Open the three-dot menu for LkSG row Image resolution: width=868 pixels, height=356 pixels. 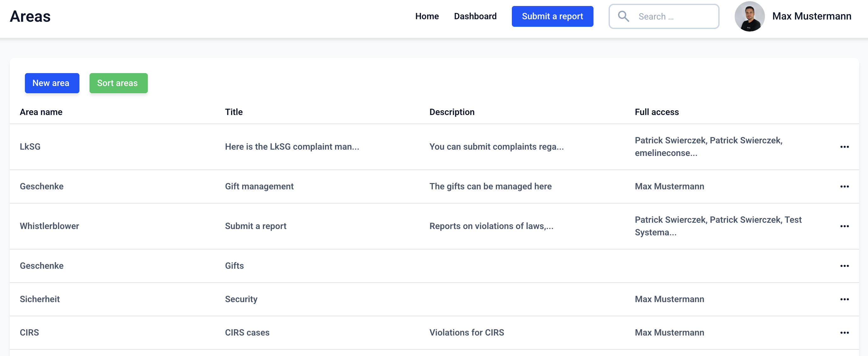844,147
